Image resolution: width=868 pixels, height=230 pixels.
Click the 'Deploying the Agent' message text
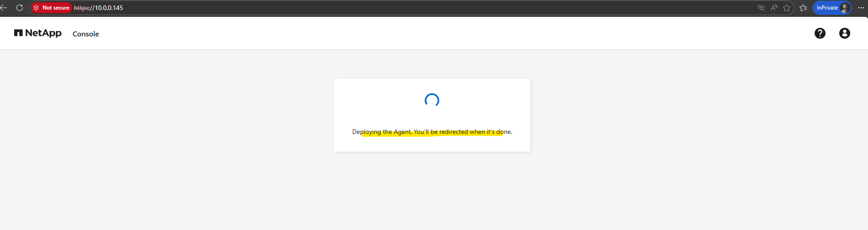[x=432, y=132]
